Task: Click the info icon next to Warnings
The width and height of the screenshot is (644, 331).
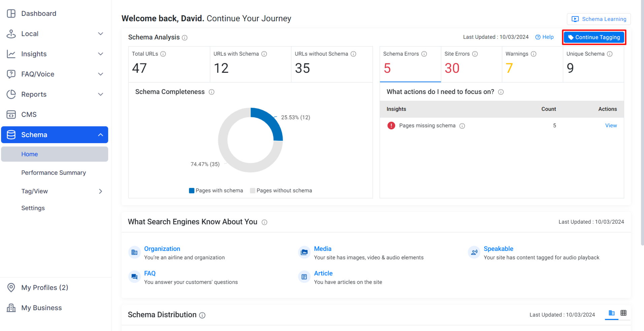Action: click(x=534, y=54)
